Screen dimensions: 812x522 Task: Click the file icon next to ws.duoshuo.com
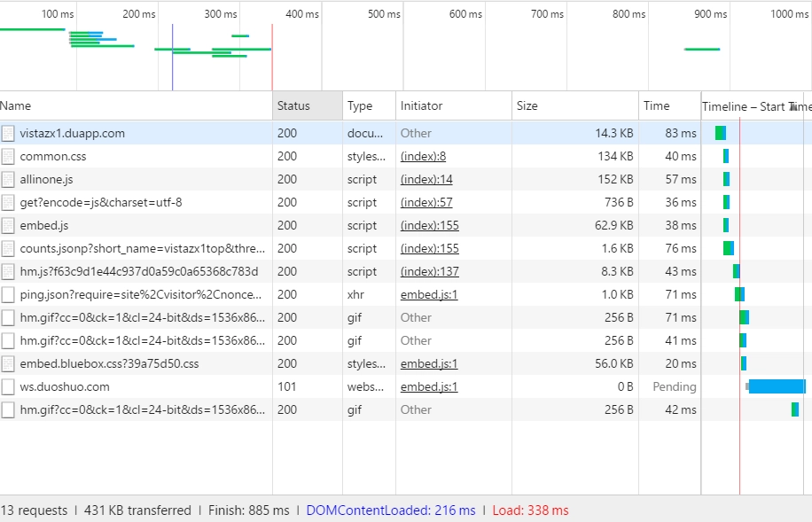8,387
